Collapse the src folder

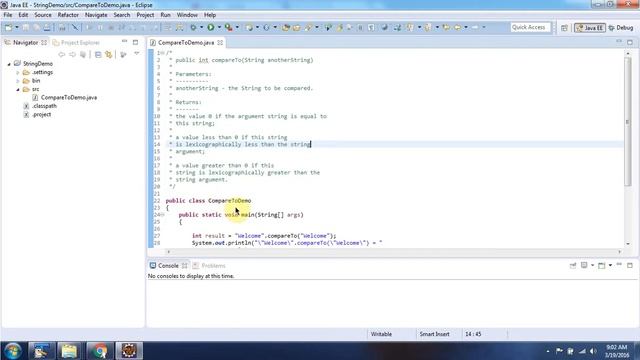pos(18,89)
